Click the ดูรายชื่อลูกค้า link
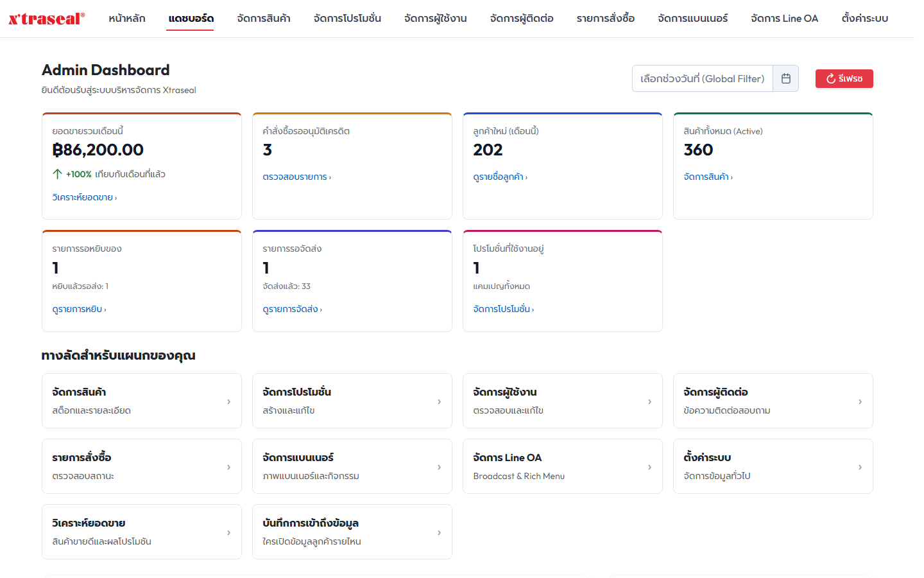924x578 pixels. click(x=501, y=177)
